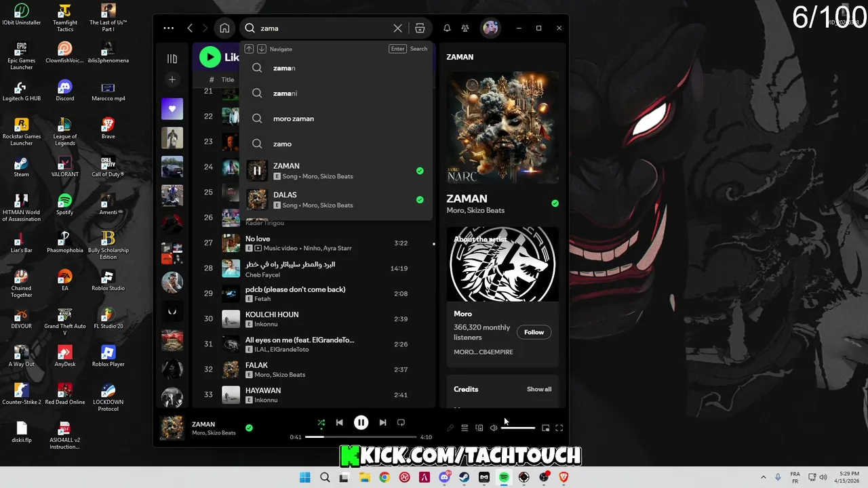868x488 pixels.
Task: Open the Moro artist name link
Action: pos(462,314)
